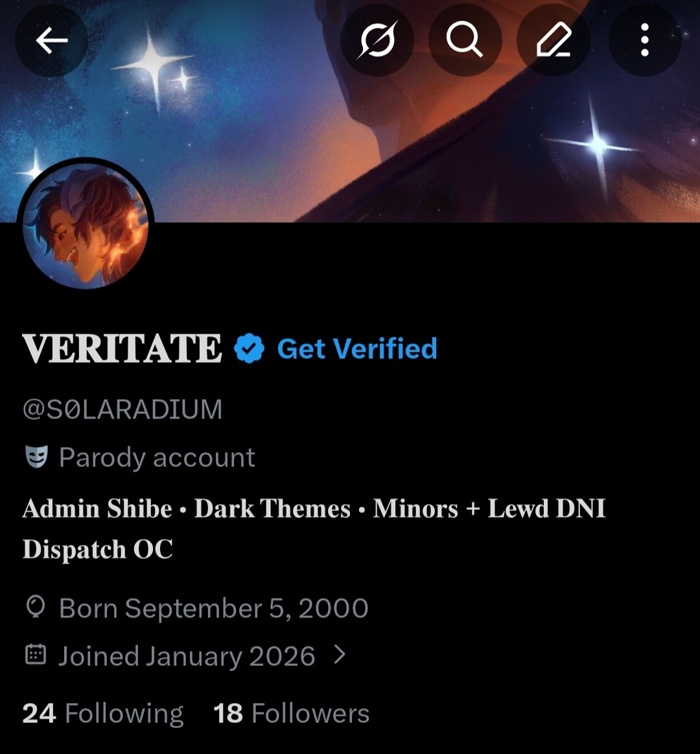This screenshot has height=754, width=700.
Task: Tap the magnifying glass search icon
Action: pos(464,41)
